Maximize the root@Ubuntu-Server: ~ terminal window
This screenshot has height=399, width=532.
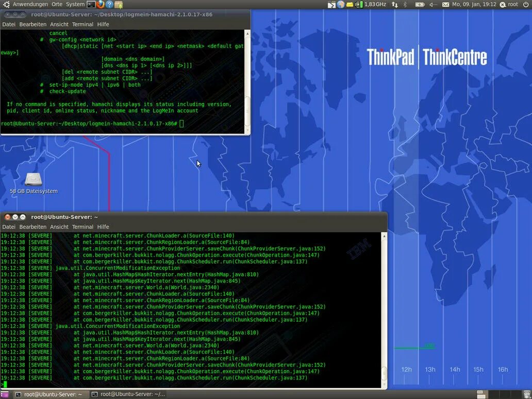click(x=23, y=217)
